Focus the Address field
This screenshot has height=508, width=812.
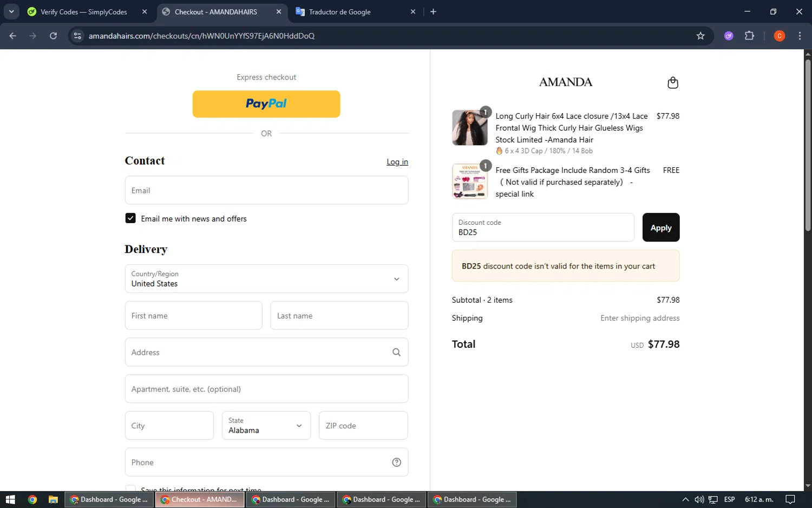266,352
